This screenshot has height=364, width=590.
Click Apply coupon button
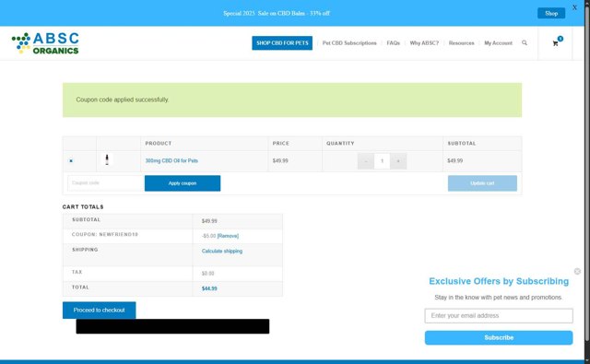pos(183,183)
